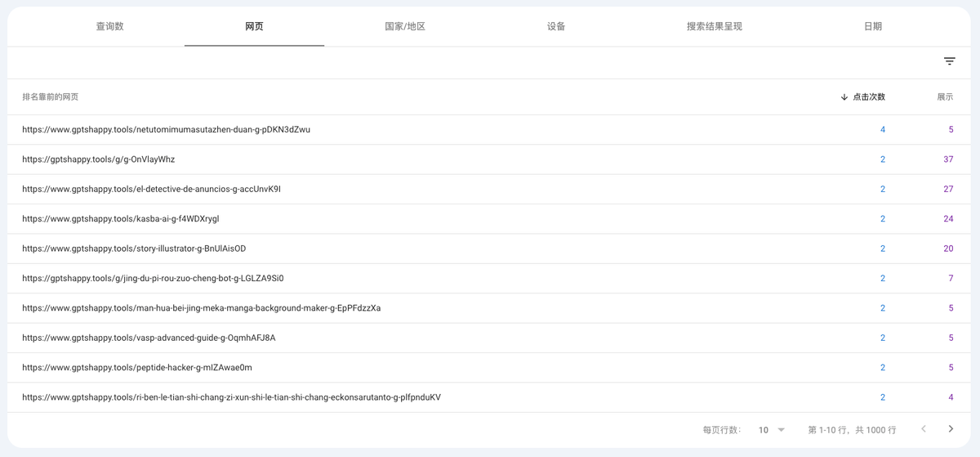The width and height of the screenshot is (980, 457).
Task: Open the manga-background-maker page row
Action: tap(490, 308)
